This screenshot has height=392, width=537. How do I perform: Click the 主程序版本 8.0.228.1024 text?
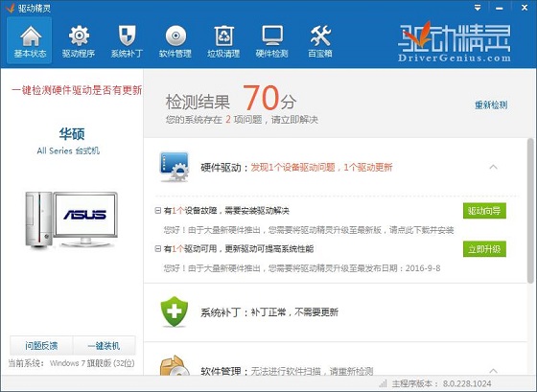click(x=442, y=383)
